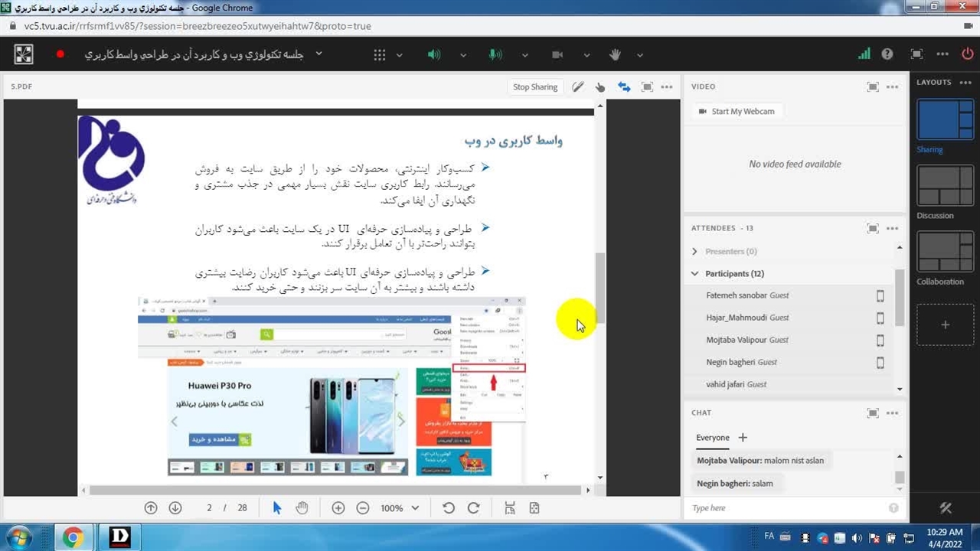This screenshot has height=551, width=980.
Task: Rotate the document clockwise
Action: point(473,508)
